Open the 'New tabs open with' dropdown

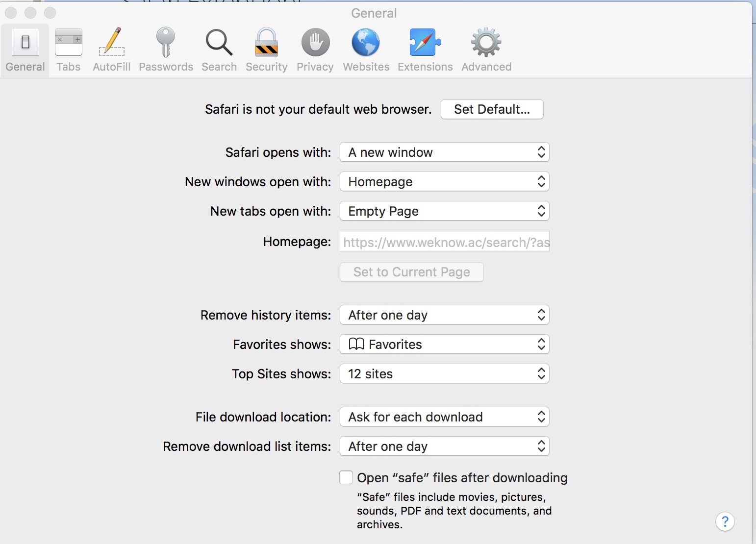[445, 211]
